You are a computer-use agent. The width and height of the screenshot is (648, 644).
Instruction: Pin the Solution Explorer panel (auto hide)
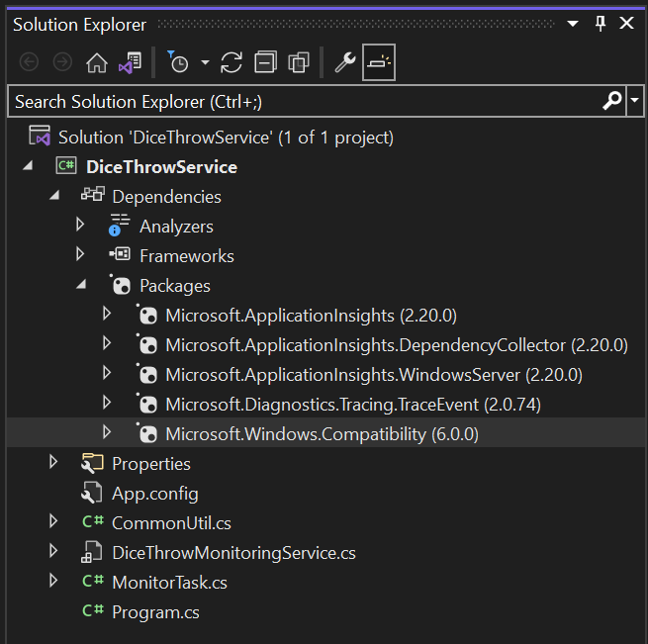click(601, 23)
